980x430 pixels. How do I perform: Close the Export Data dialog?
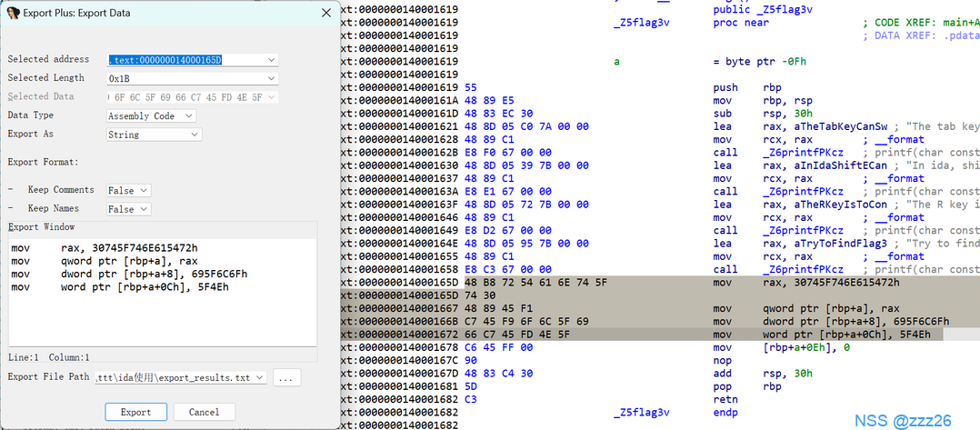point(326,13)
